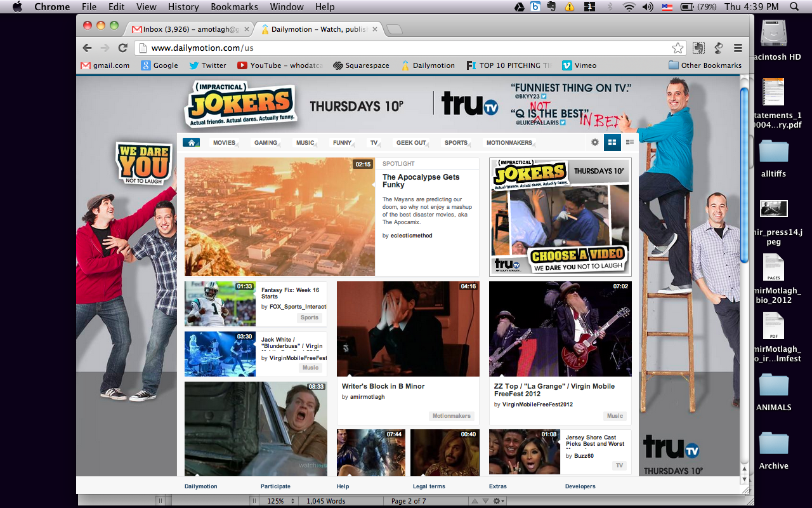The image size is (812, 508).
Task: Open the Google bookmark
Action: click(159, 65)
